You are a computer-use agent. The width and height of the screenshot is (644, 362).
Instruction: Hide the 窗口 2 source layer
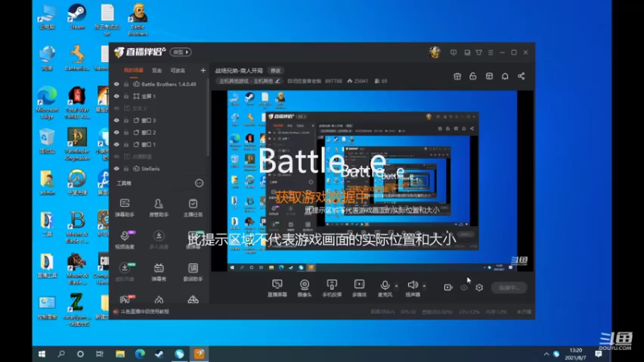tap(117, 133)
